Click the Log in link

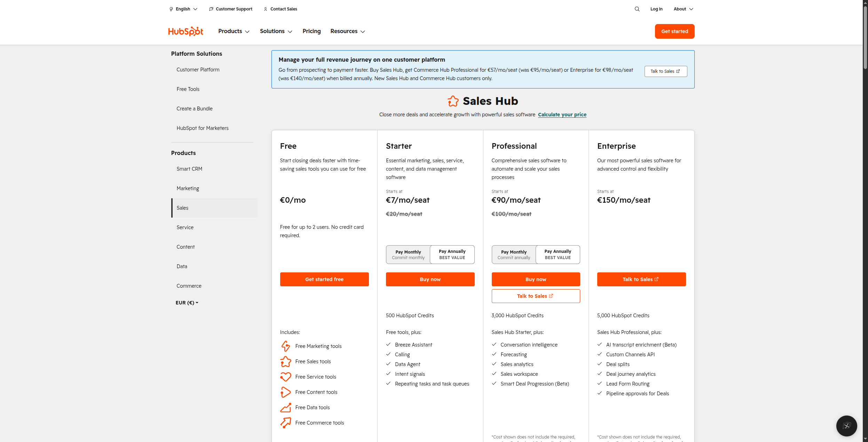pos(656,9)
